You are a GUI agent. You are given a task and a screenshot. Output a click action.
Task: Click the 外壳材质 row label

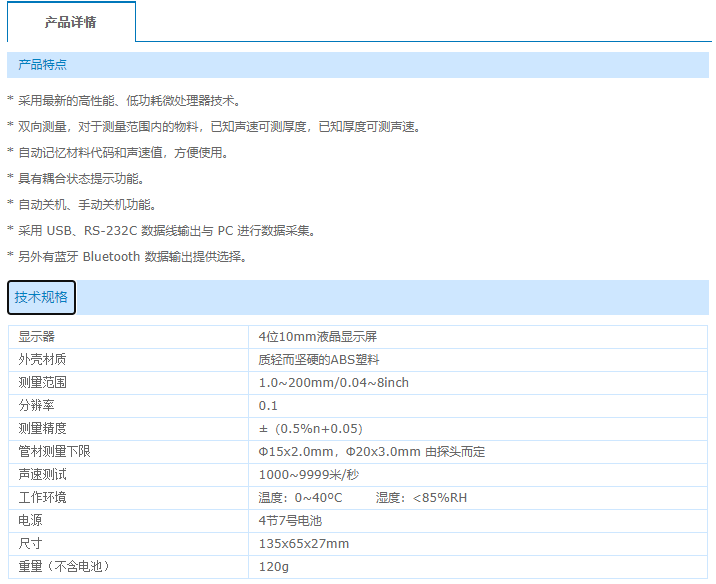(x=43, y=360)
